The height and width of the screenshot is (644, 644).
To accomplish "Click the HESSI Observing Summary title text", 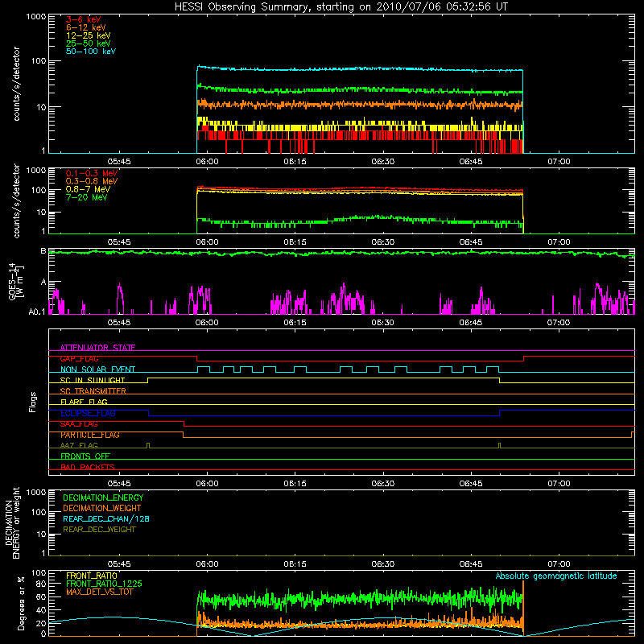I will click(x=341, y=6).
